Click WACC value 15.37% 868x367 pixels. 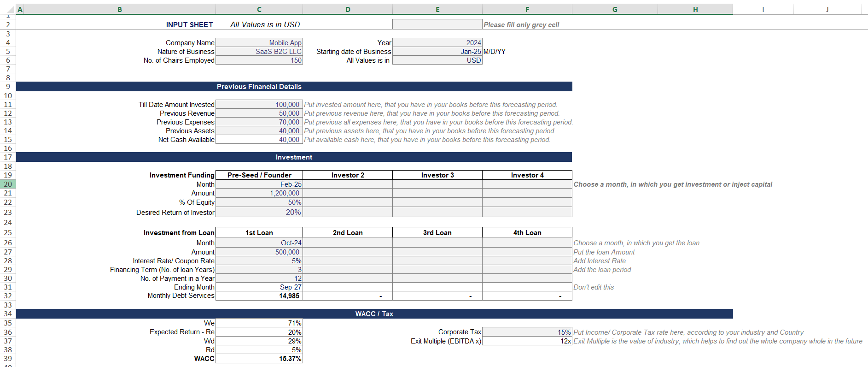click(259, 359)
